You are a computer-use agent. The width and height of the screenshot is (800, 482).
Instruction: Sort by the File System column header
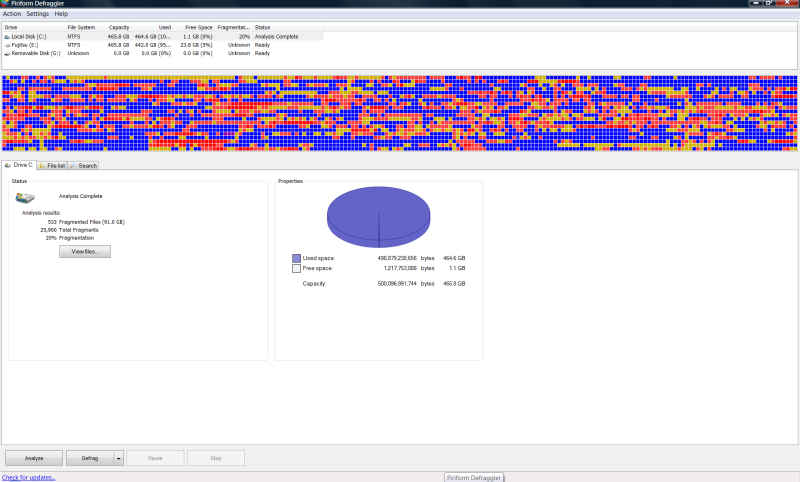81,28
